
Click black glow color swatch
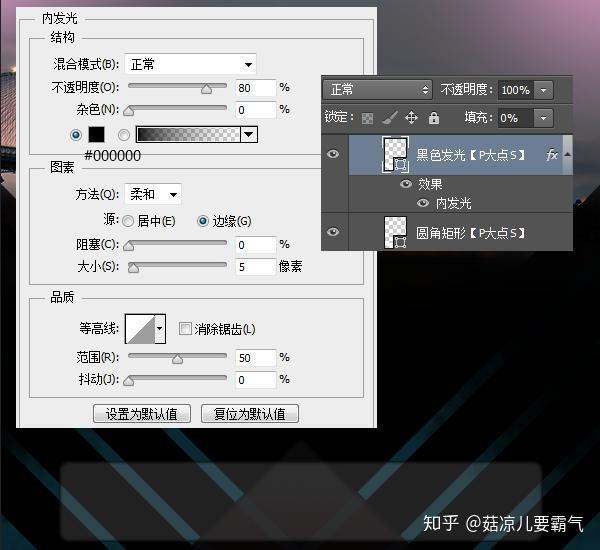coord(96,135)
